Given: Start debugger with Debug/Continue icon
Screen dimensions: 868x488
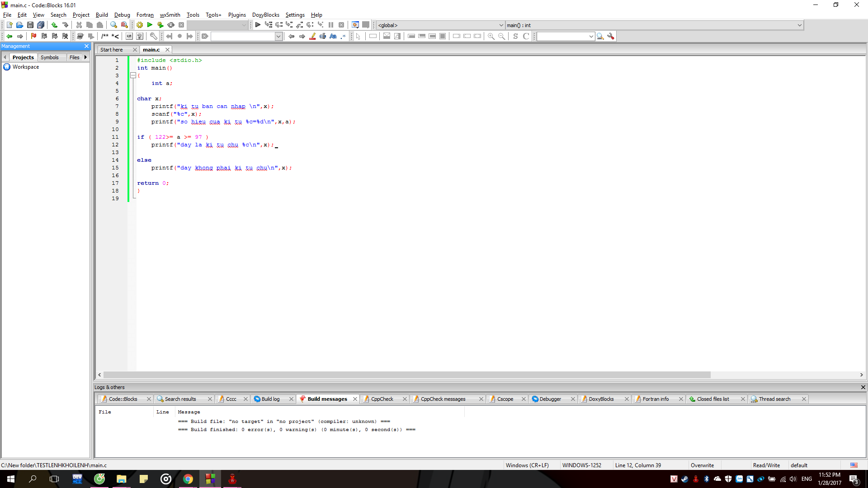Looking at the screenshot, I should click(x=258, y=25).
